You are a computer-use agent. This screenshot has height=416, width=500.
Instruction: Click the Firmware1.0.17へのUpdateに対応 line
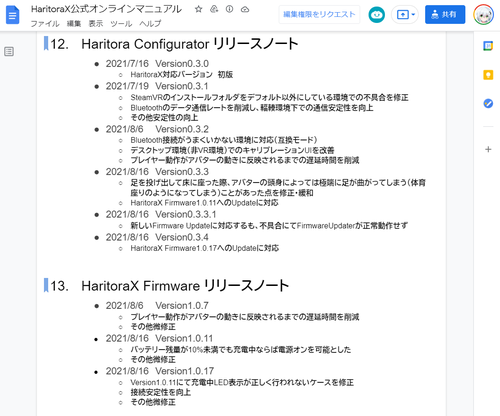point(204,248)
